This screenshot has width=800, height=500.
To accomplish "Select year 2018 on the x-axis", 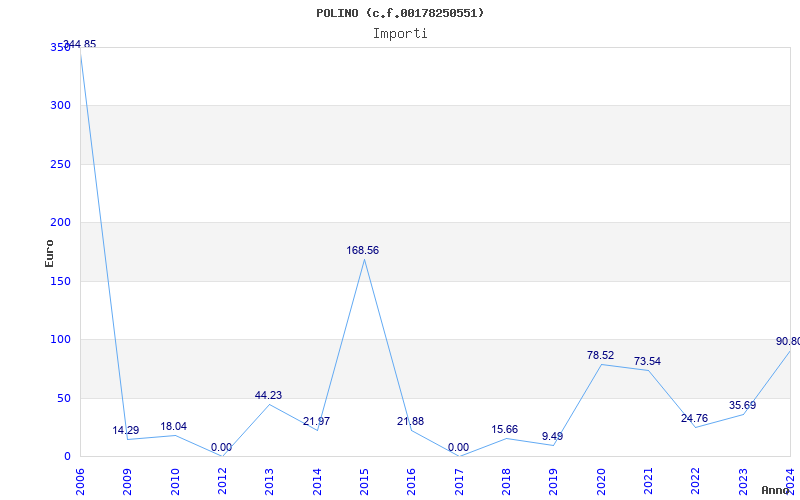I will click(x=506, y=481).
